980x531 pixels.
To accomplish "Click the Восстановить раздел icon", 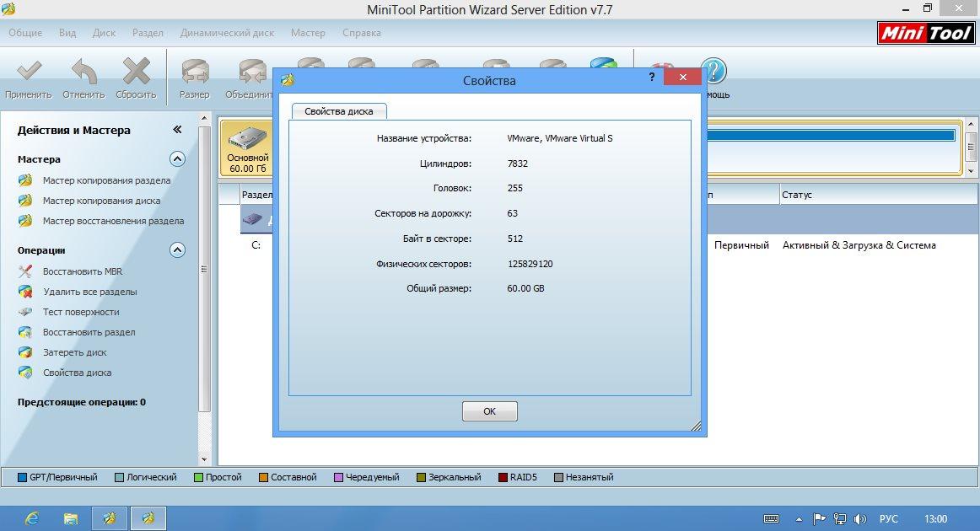I will pos(25,332).
